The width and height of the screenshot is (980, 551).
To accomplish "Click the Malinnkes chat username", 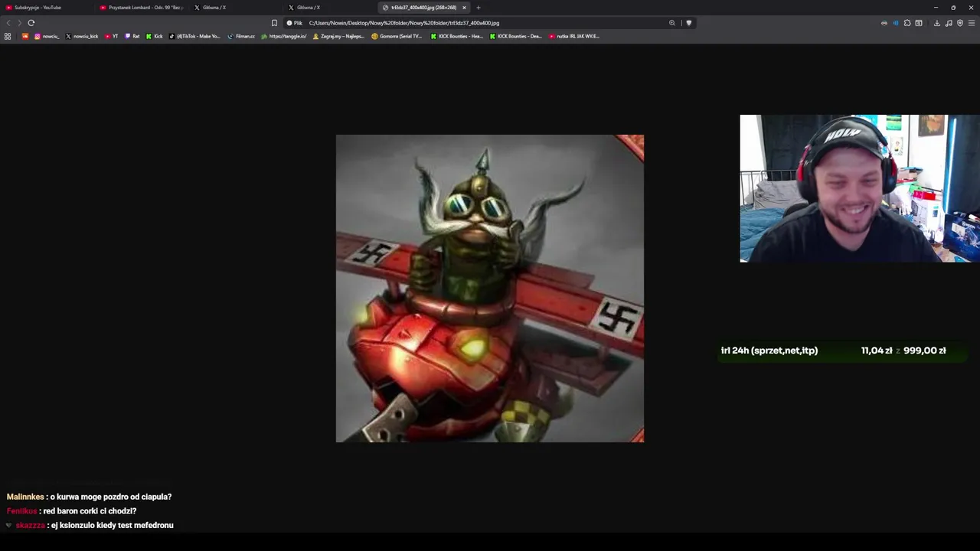I will pyautogui.click(x=25, y=497).
